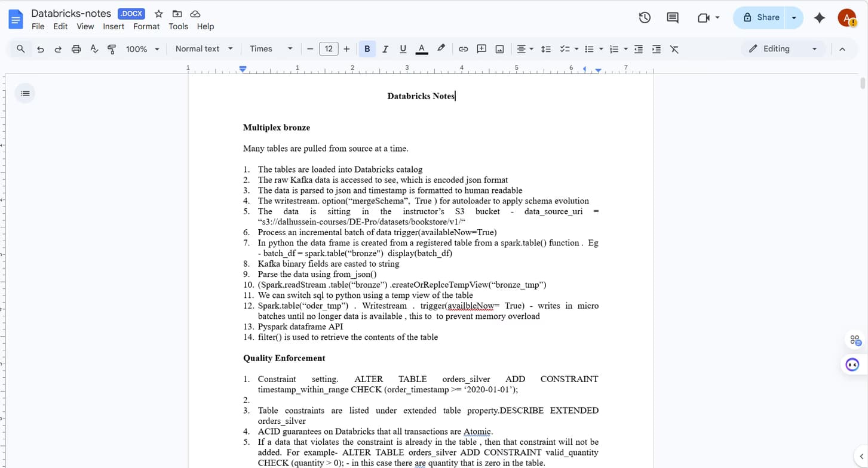Screen dimensions: 868x468
Task: Star the Databricks-notes document
Action: (x=158, y=13)
